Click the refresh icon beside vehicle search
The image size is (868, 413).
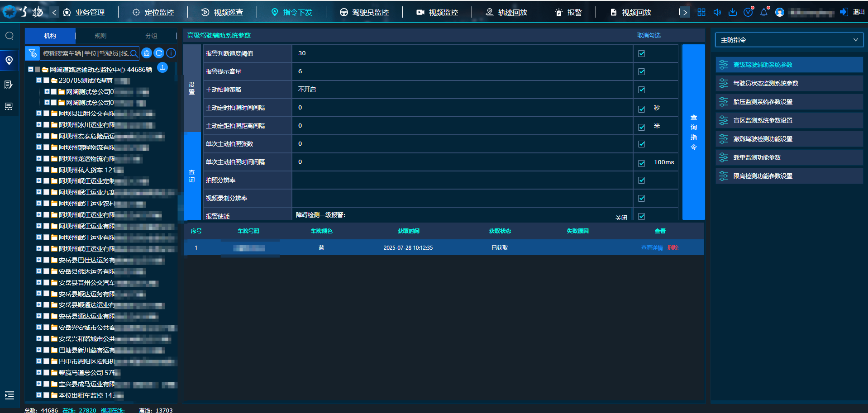click(159, 53)
